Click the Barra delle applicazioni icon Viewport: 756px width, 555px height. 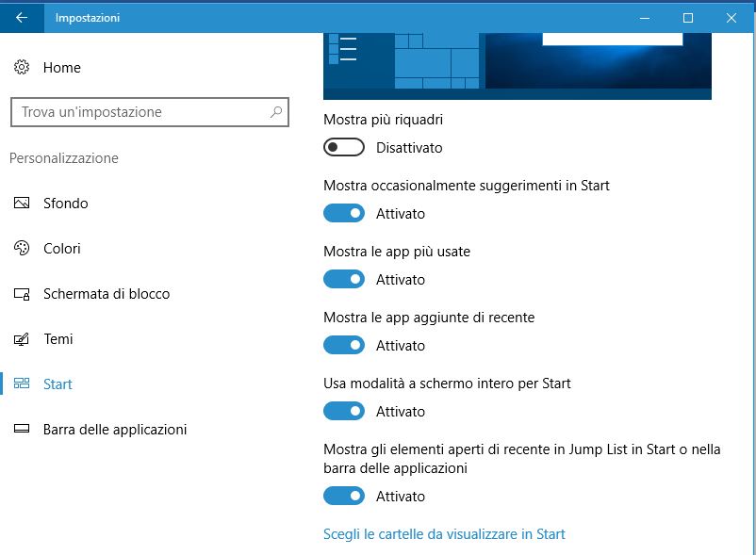(x=22, y=430)
